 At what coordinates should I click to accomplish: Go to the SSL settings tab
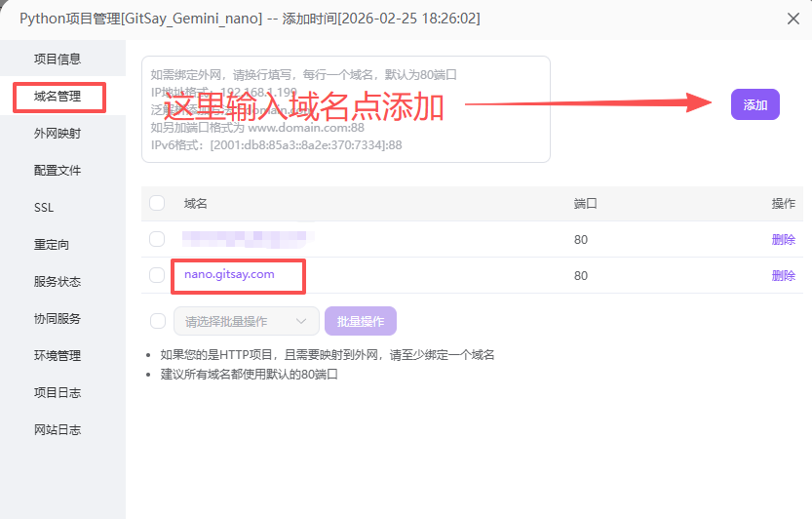click(44, 208)
